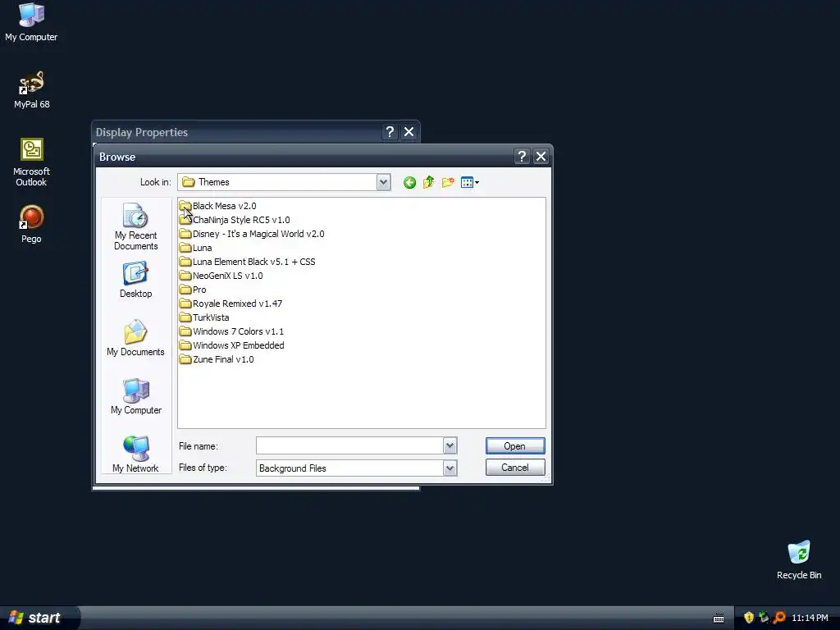Click the orange tray icon

click(x=779, y=618)
